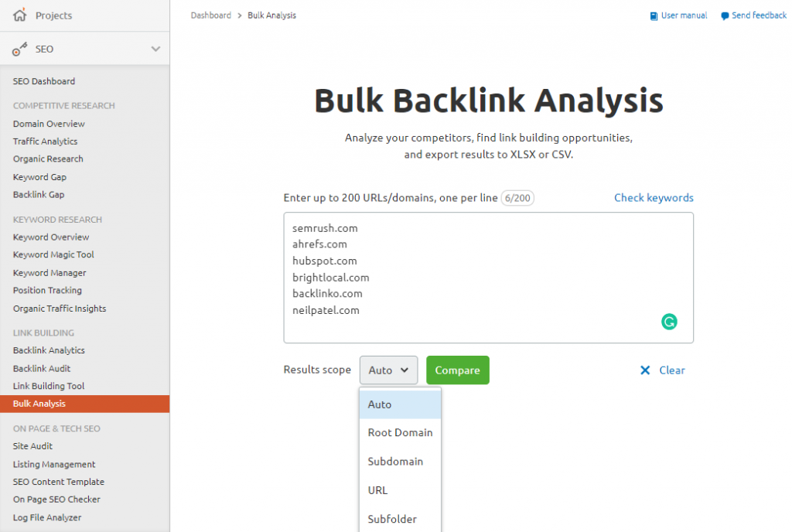Open Site Audit

pyautogui.click(x=32, y=446)
